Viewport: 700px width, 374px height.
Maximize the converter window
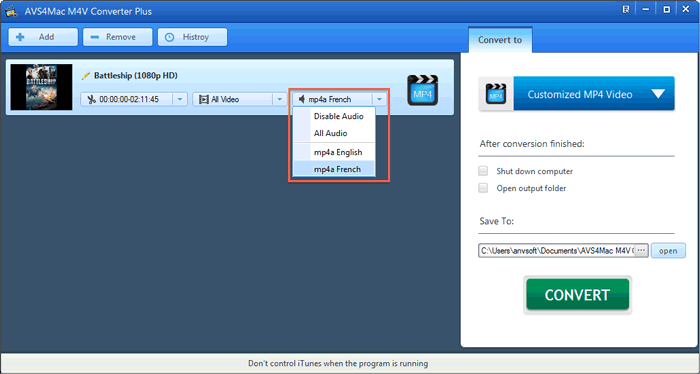tap(667, 9)
